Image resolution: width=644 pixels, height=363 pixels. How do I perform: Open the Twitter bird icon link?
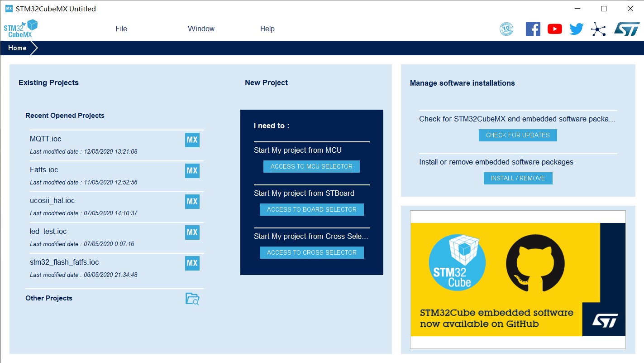point(577,29)
